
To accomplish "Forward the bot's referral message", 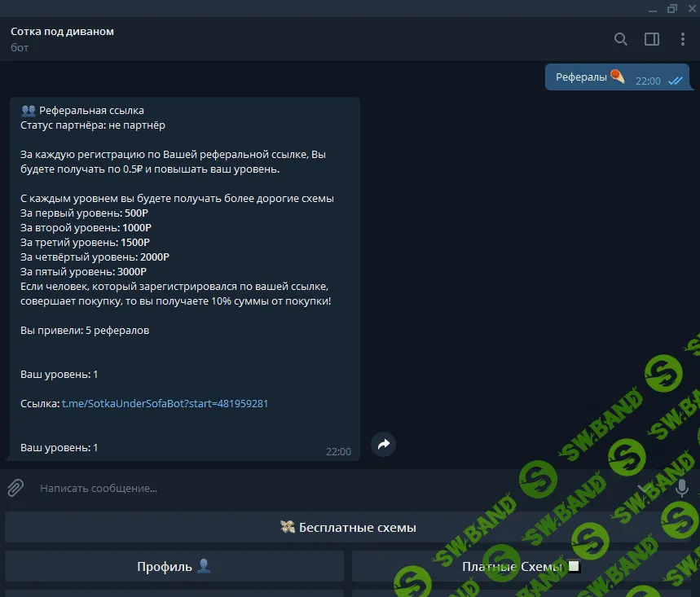I will click(384, 444).
